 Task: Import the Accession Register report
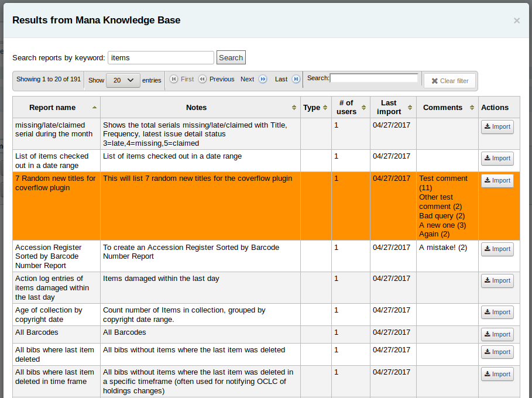click(497, 249)
